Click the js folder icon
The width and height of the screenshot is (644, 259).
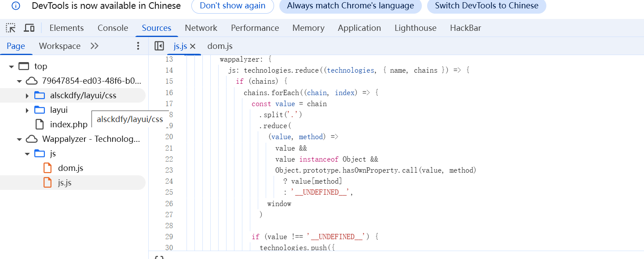click(x=40, y=154)
